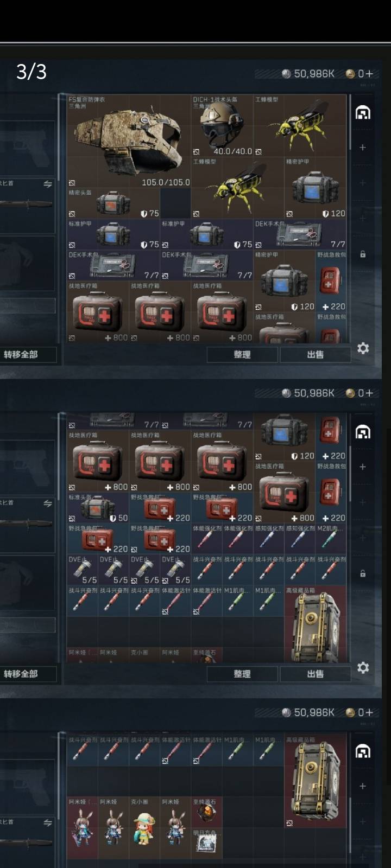Click the hazard-currency balance 50,986K in topmost header
This screenshot has width=391, height=868.
coord(308,74)
